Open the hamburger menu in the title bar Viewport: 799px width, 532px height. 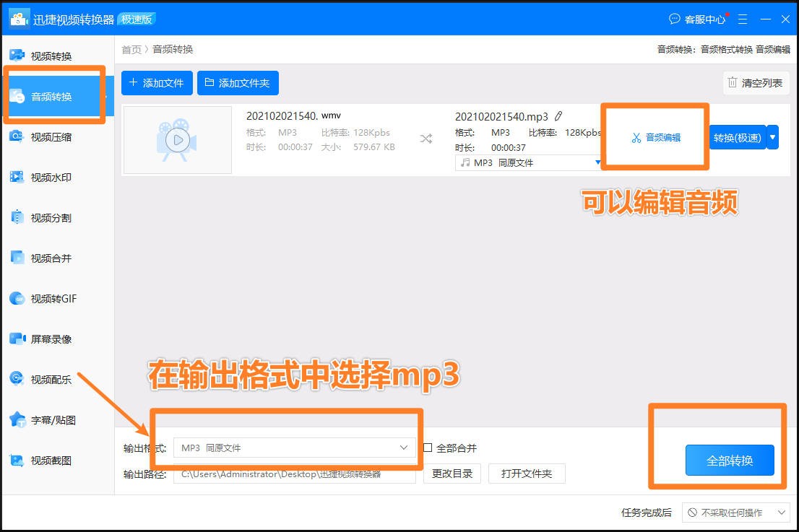tap(742, 19)
